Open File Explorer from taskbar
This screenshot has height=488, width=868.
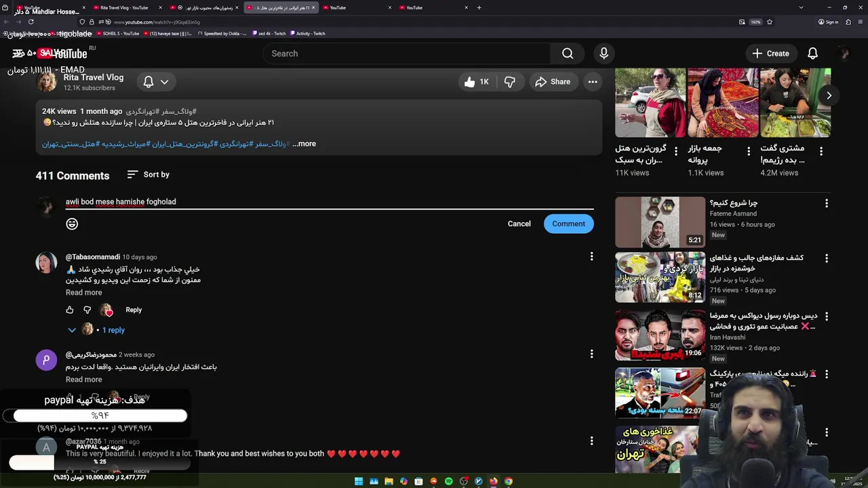[x=389, y=481]
